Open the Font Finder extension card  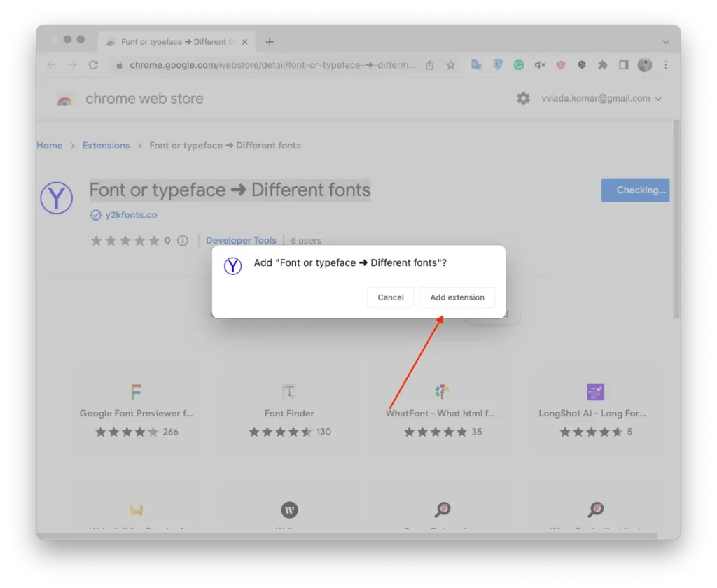pyautogui.click(x=289, y=410)
